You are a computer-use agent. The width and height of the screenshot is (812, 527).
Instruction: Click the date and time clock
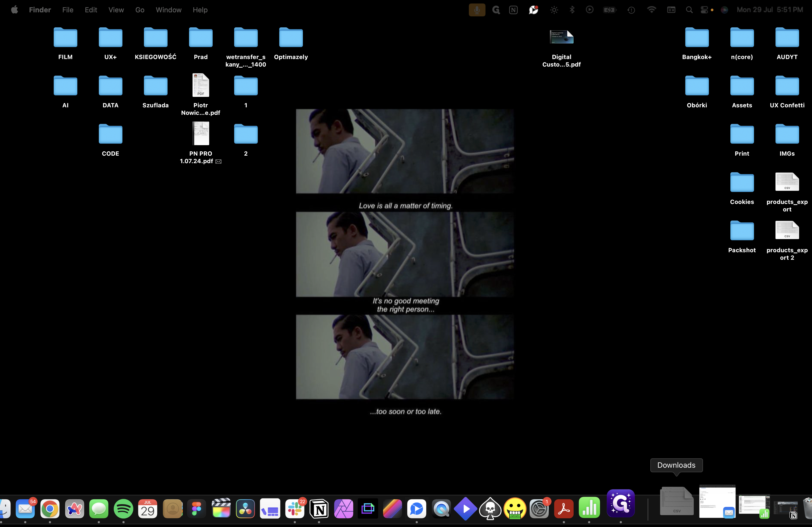[x=770, y=10]
